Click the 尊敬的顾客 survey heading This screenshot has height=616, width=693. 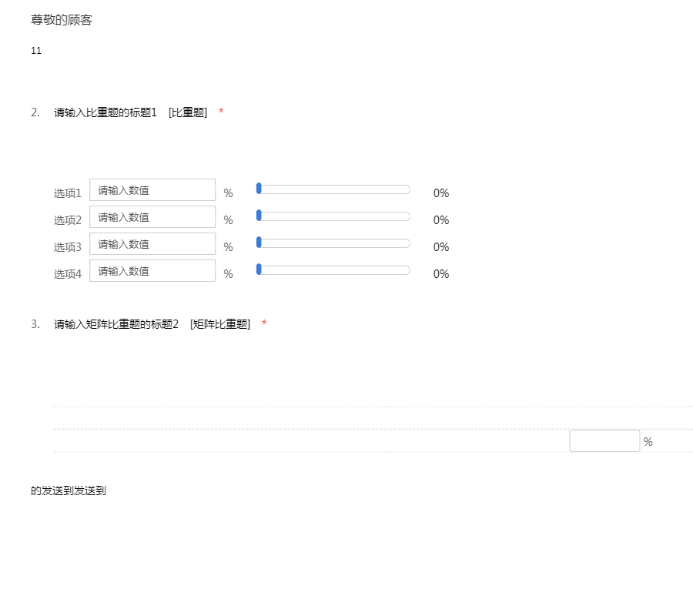click(62, 20)
